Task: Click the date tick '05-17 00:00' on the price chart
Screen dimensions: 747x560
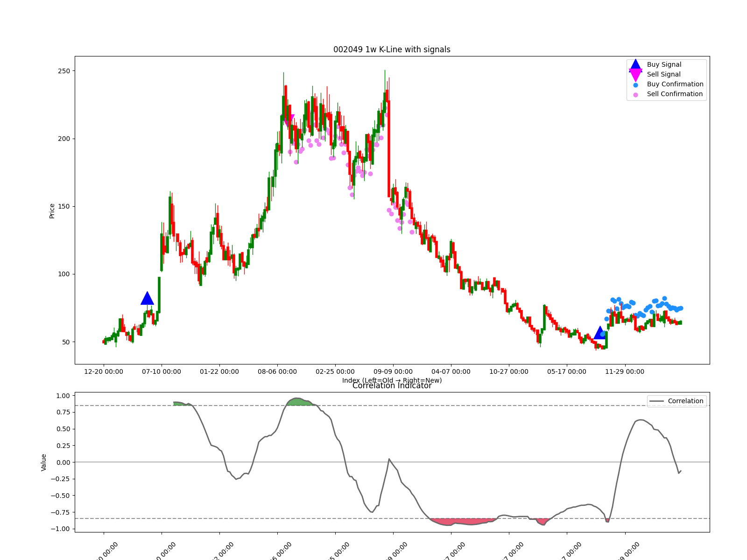Action: pos(567,372)
